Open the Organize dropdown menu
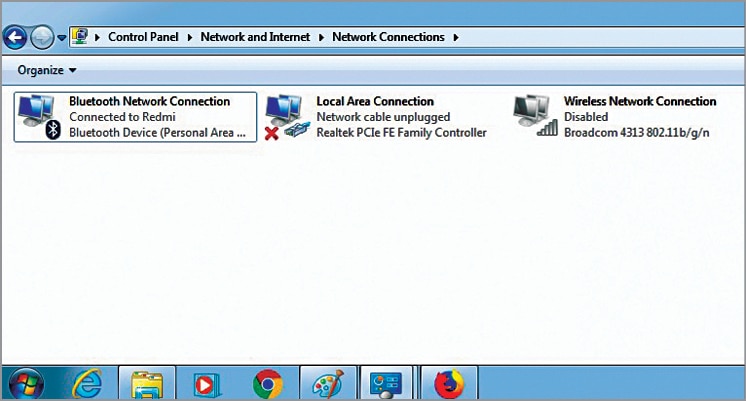The height and width of the screenshot is (401, 746). coord(46,70)
